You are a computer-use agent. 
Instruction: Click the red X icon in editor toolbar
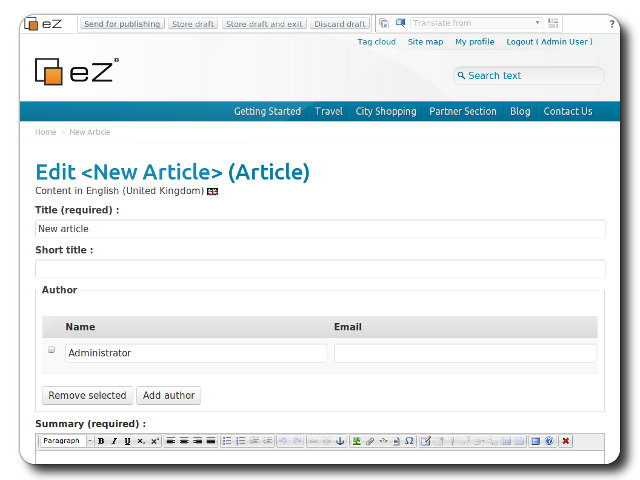(565, 441)
